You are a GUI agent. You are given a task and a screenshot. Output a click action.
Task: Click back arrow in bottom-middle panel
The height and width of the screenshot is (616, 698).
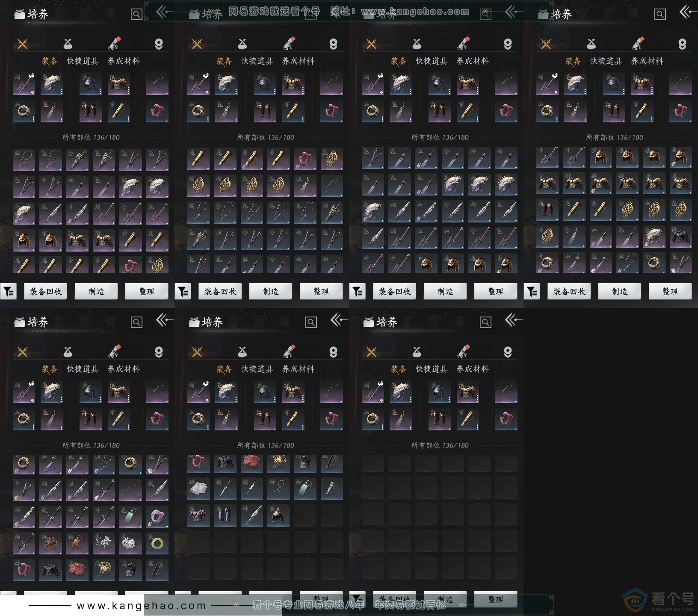tap(338, 320)
